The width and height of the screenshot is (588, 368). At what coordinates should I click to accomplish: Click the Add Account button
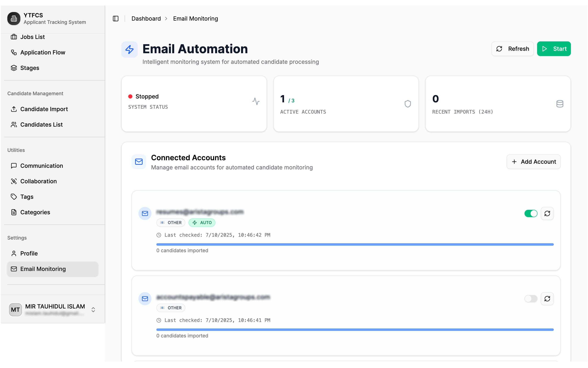(x=533, y=162)
